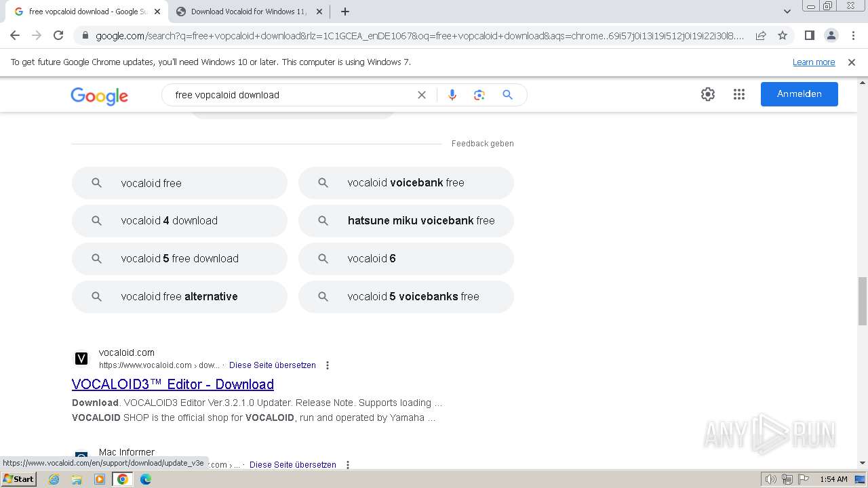Click the address bar URL
Image resolution: width=868 pixels, height=488 pixels.
point(420,36)
